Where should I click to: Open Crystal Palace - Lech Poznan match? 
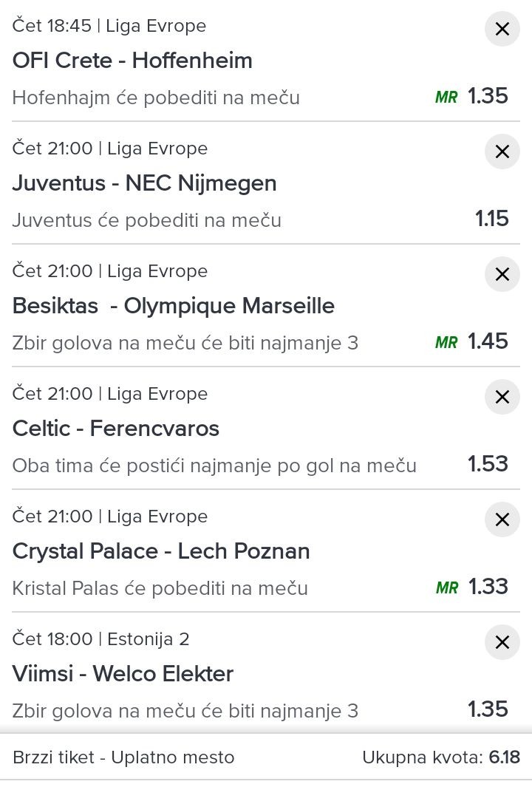click(161, 551)
